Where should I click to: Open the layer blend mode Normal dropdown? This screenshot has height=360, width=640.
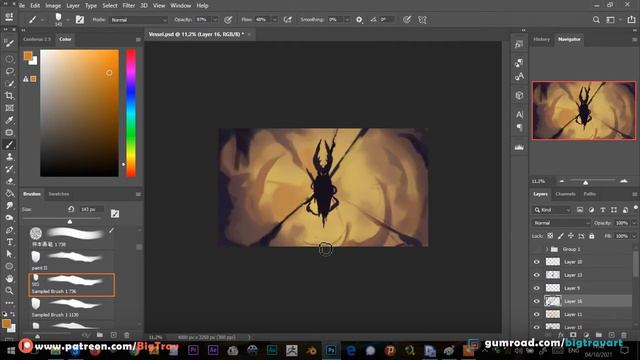coord(561,223)
